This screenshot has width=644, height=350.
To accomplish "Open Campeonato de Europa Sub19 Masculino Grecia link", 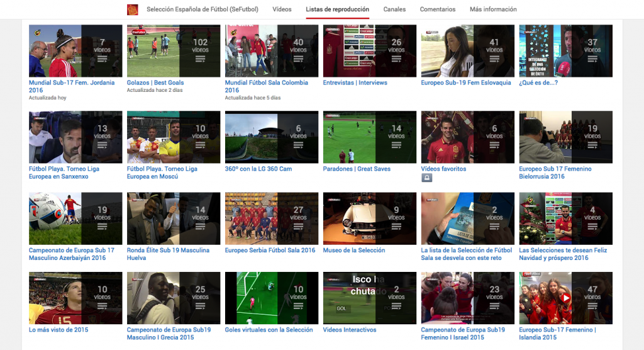I will (x=169, y=334).
